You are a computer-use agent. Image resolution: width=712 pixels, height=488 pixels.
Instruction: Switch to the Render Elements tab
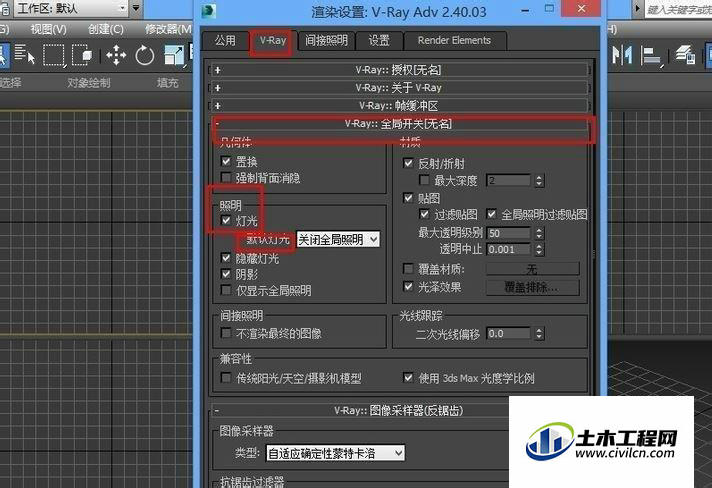coord(455,41)
